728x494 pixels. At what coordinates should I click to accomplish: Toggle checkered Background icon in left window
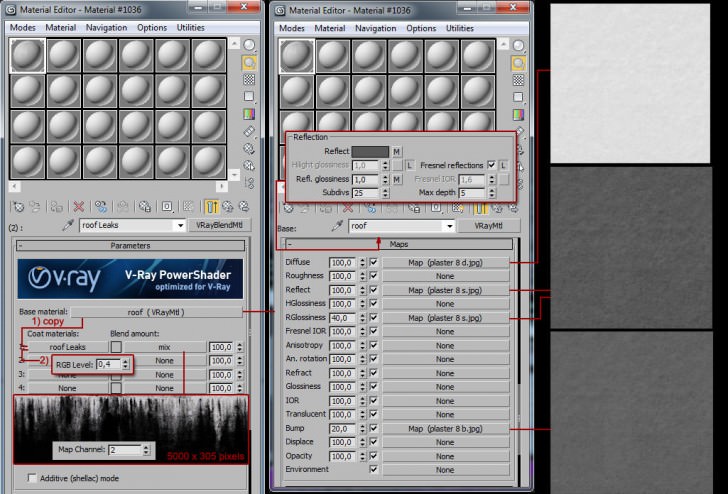point(249,79)
